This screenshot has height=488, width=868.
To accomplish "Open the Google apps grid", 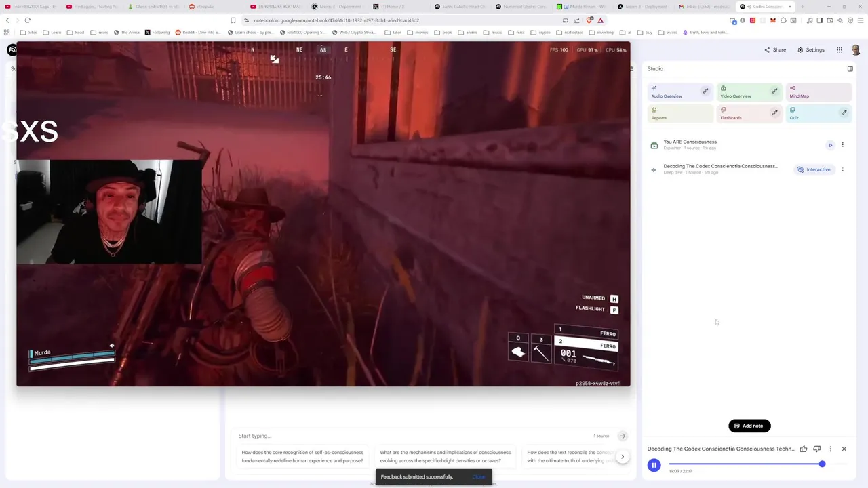I will tap(840, 49).
